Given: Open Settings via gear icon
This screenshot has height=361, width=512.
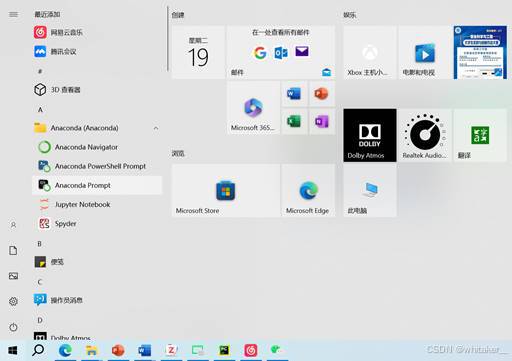Looking at the screenshot, I should coord(13,301).
